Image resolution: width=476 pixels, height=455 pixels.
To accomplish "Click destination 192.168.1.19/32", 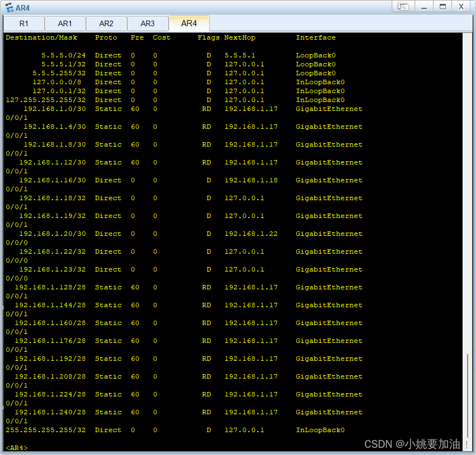I will 52,216.
